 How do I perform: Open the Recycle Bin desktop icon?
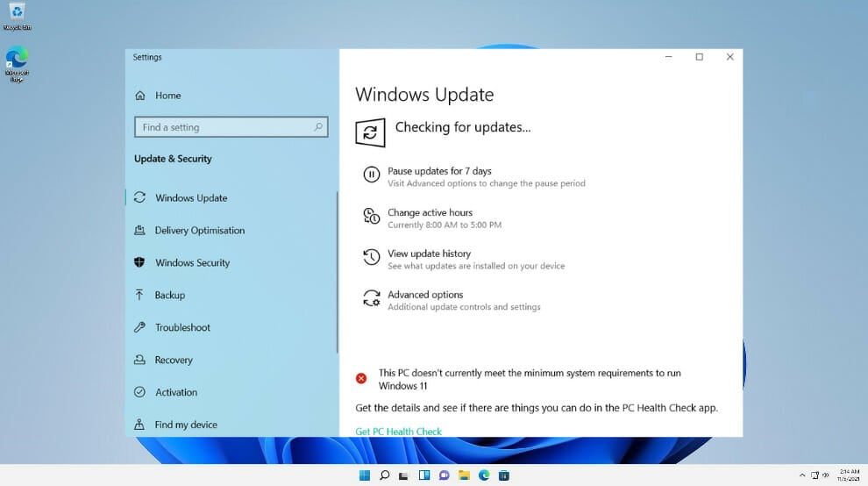17,17
